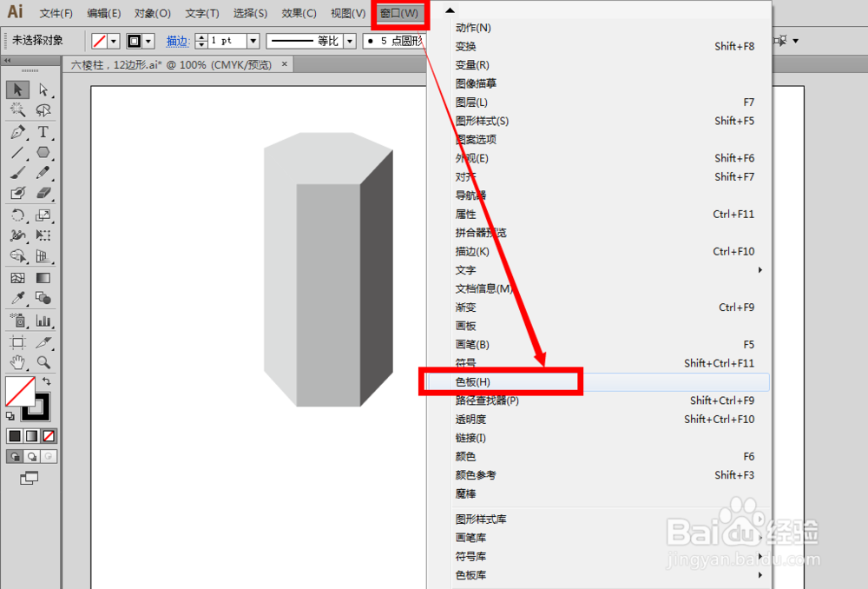Screen dimensions: 868x589
Task: Choose the Width/Warp tool
Action: pos(17,235)
